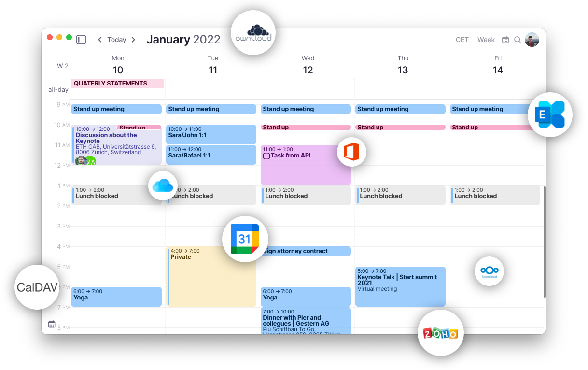
Task: Click the Today button
Action: 117,40
